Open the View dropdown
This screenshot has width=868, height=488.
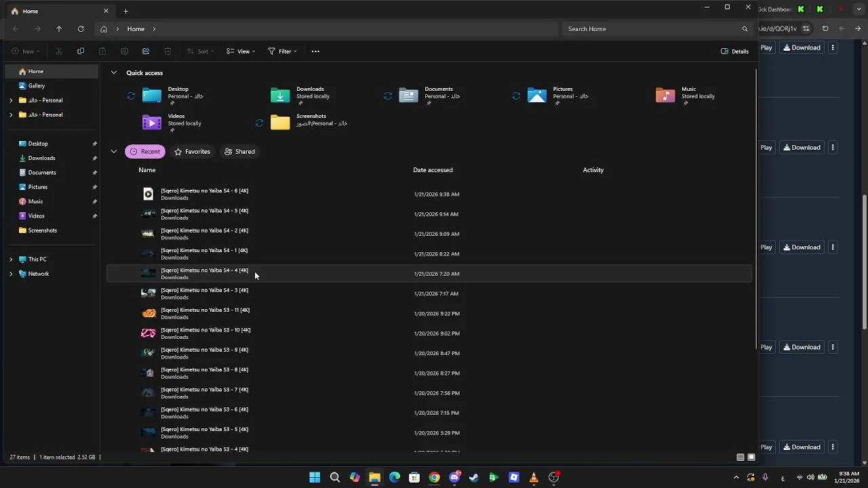pyautogui.click(x=241, y=51)
